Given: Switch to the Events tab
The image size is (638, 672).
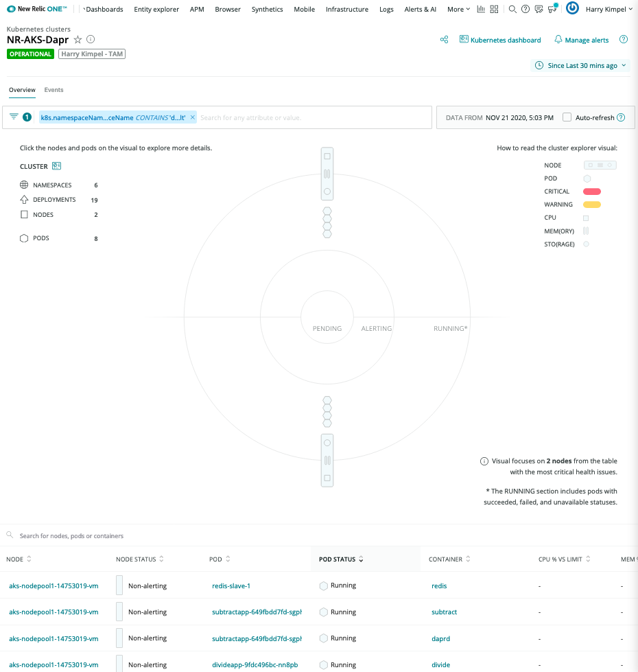Looking at the screenshot, I should [54, 89].
